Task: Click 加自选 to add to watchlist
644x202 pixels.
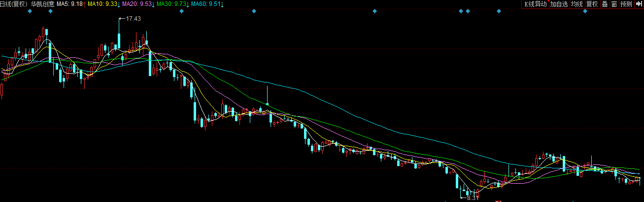Action: tap(559, 4)
